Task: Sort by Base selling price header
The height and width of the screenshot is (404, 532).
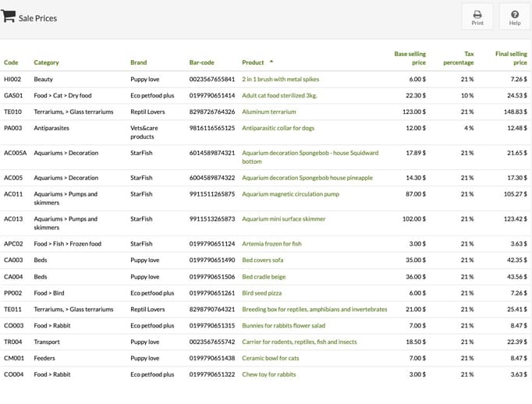Action: coord(410,58)
